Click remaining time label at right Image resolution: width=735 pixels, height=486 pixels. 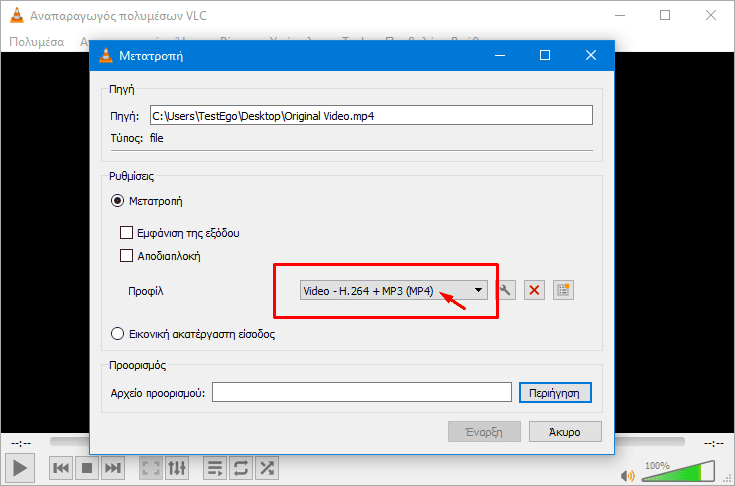coord(713,443)
